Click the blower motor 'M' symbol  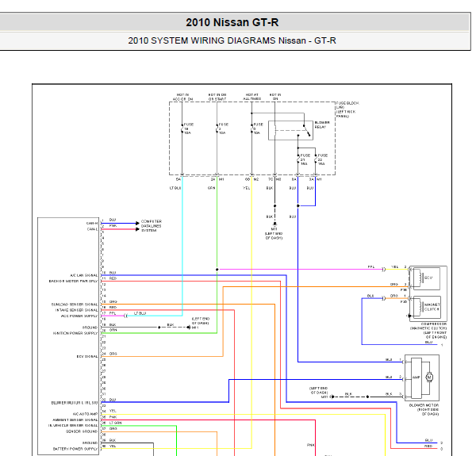tap(429, 377)
